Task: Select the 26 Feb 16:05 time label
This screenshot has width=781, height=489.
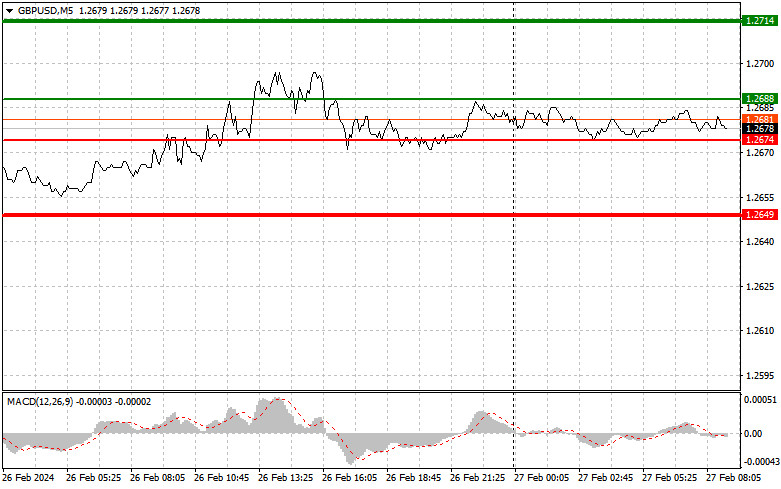Action: 349,478
